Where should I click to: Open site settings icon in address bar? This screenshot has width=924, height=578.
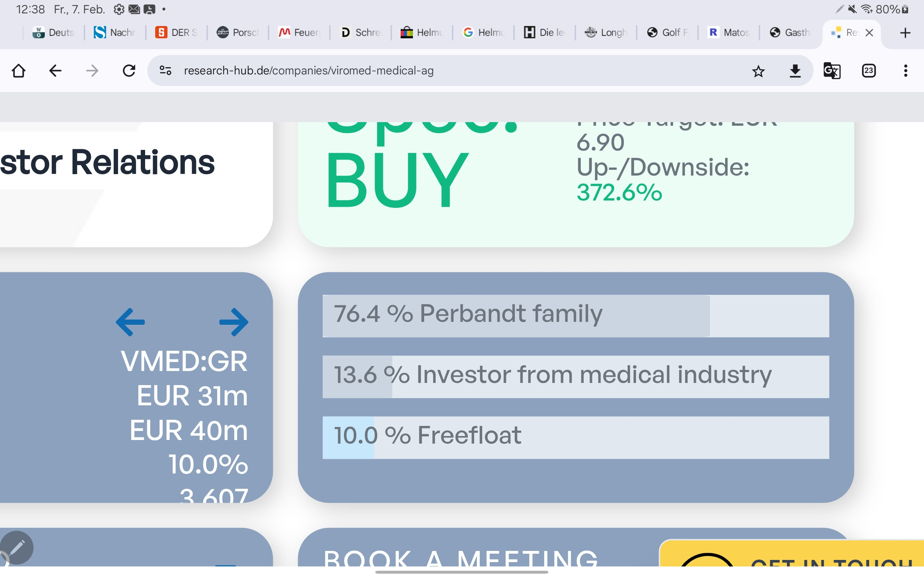[165, 71]
